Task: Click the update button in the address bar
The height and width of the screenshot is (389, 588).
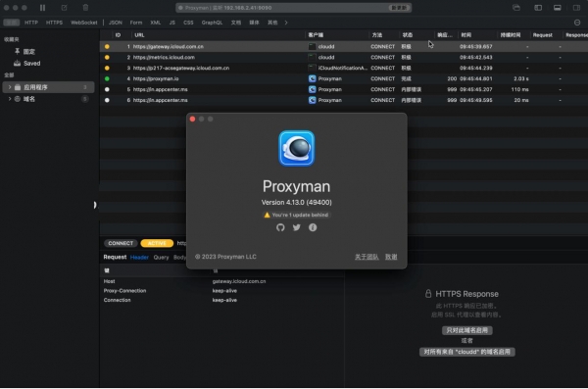Action: (x=399, y=8)
